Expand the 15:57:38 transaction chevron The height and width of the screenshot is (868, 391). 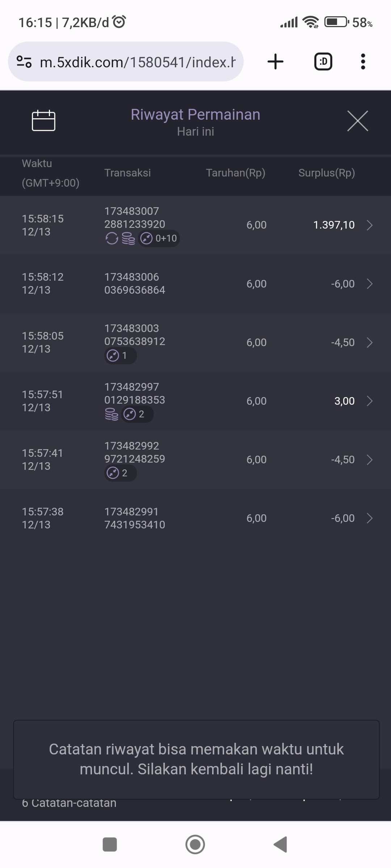tap(369, 518)
